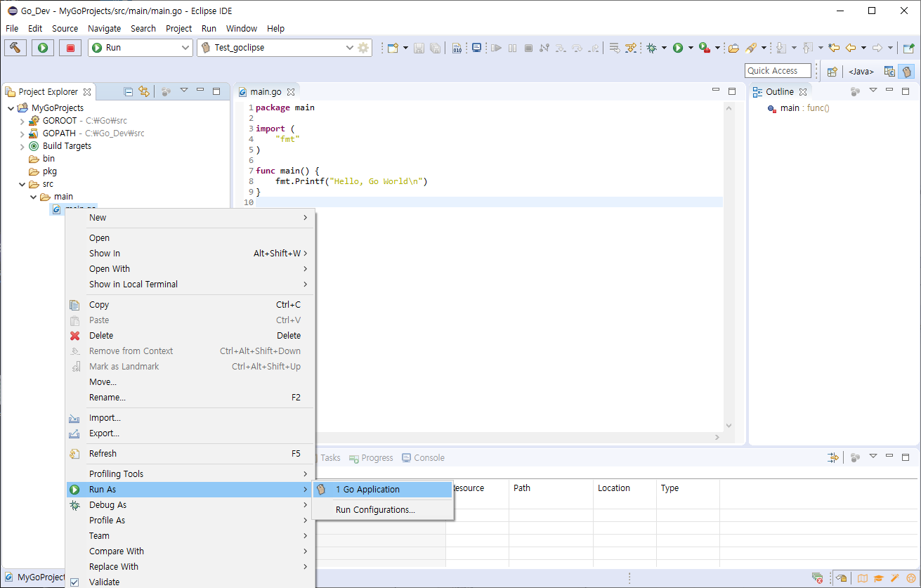Select main : func() in Outline
921x588 pixels.
(x=799, y=108)
